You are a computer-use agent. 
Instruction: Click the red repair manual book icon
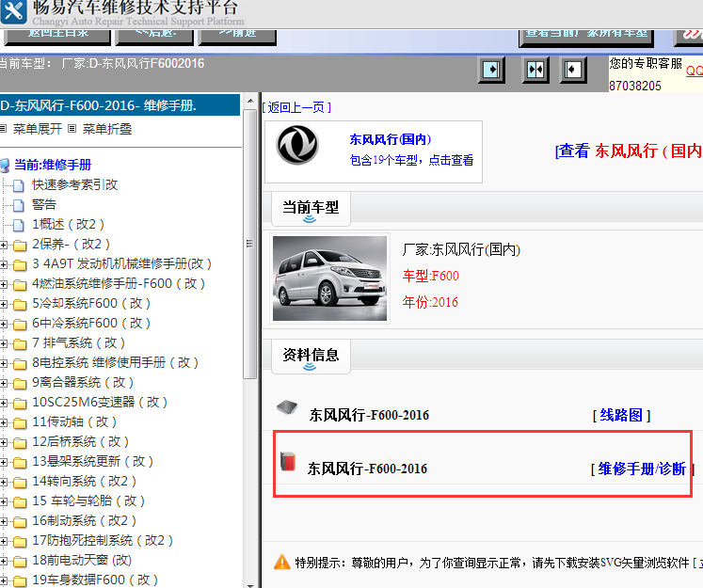coord(288,461)
